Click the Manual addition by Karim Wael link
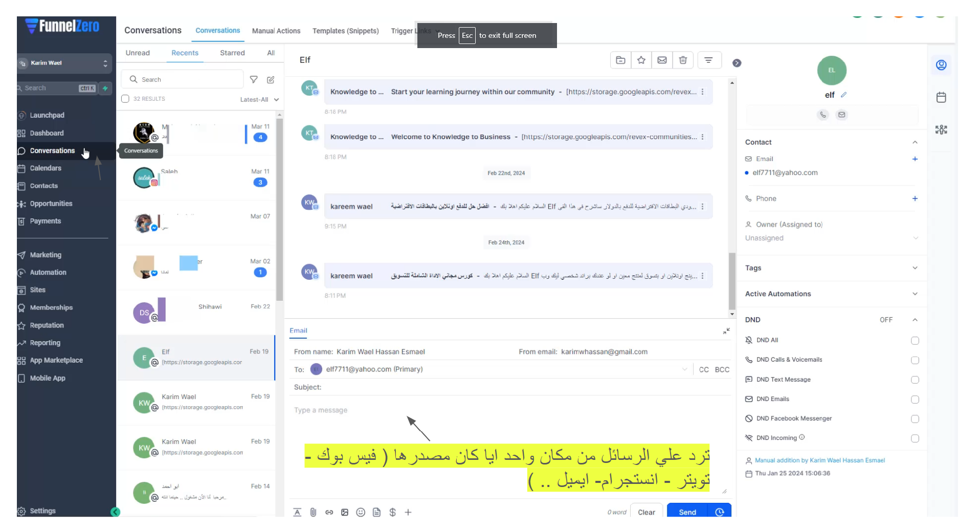The height and width of the screenshot is (532, 980). 819,460
